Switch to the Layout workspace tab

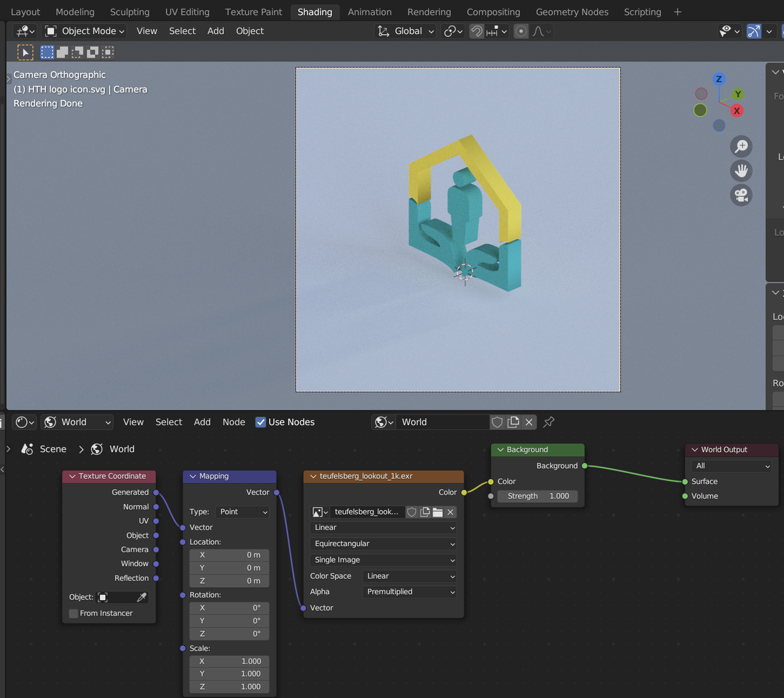(25, 12)
